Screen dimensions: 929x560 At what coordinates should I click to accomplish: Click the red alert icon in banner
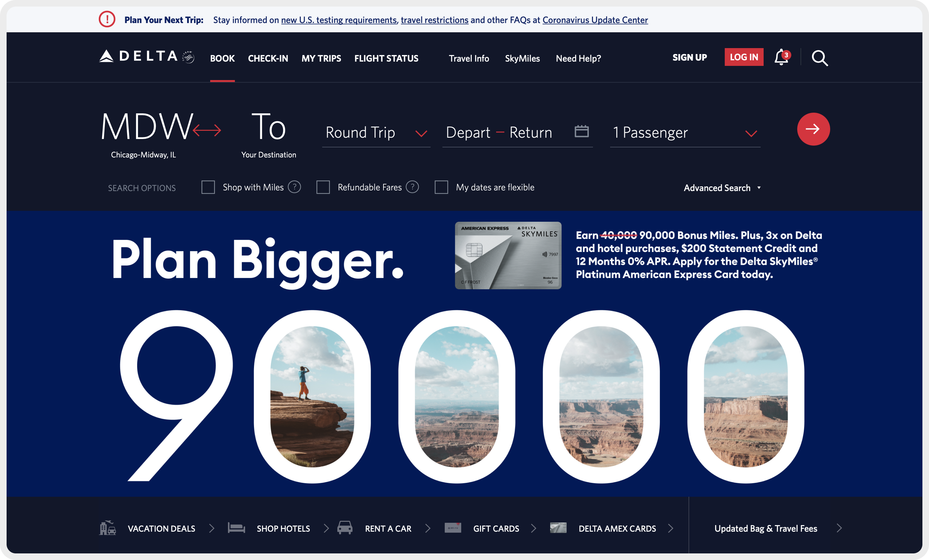coord(107,19)
